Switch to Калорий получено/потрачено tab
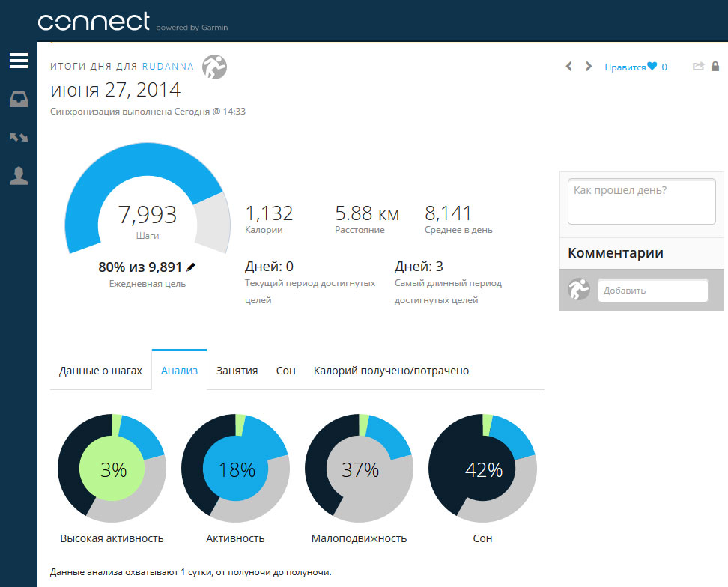 coord(391,371)
